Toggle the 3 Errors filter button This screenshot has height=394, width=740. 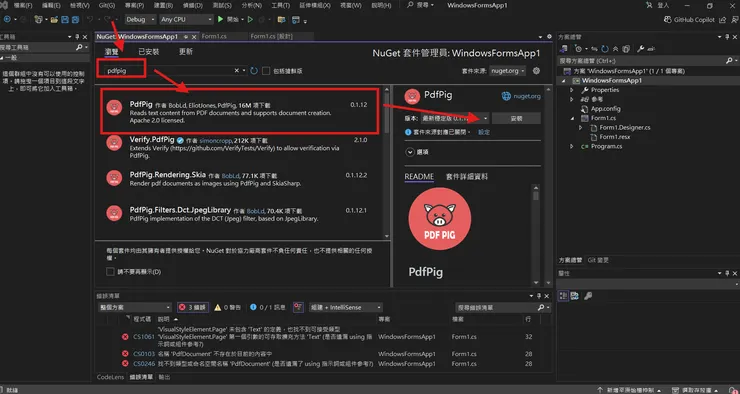pyautogui.click(x=193, y=307)
